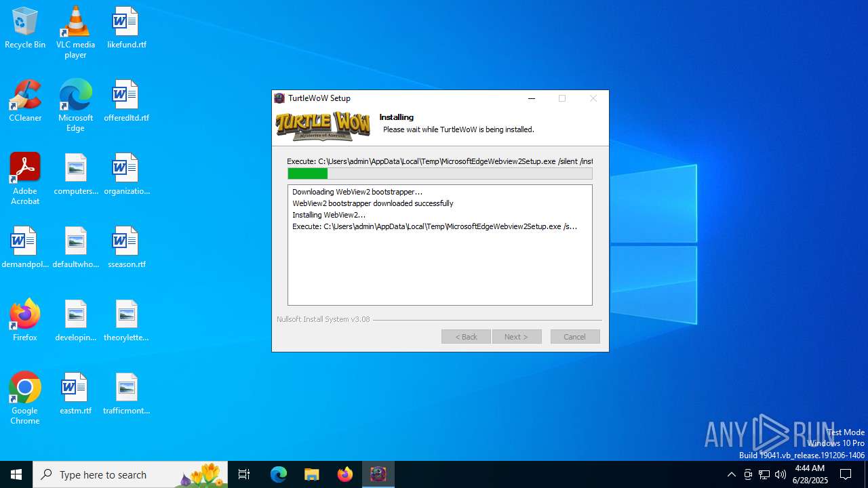Open File Explorer from taskbar

(x=312, y=474)
